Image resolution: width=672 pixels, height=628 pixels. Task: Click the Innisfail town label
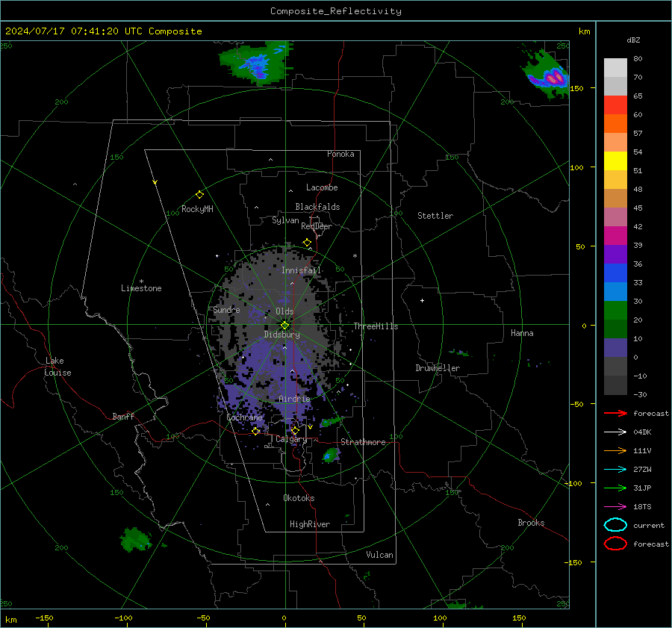tap(302, 270)
